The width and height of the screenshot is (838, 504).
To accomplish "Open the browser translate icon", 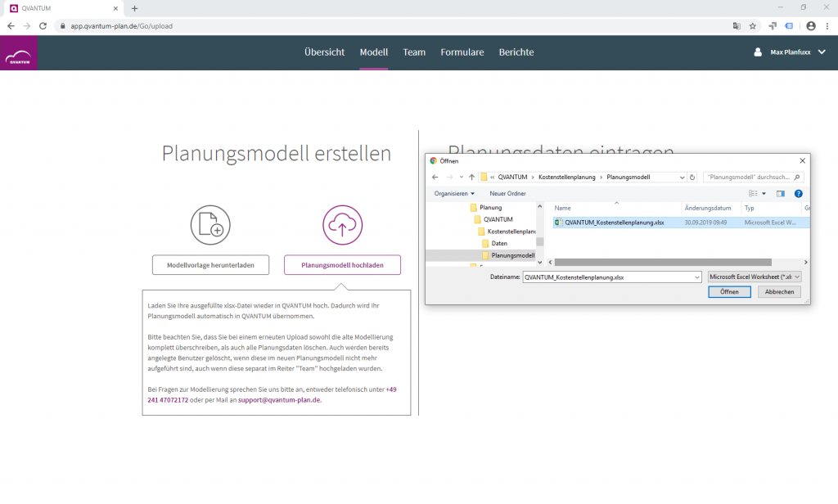I will [737, 25].
